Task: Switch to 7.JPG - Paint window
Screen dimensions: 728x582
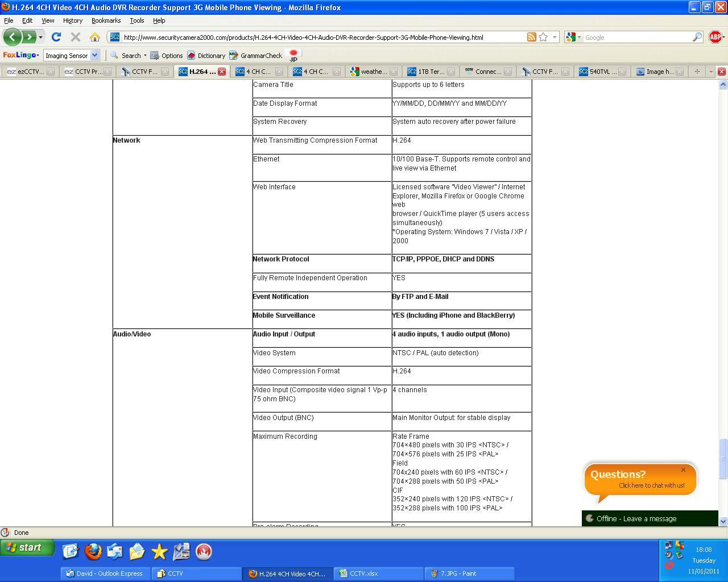Action: click(x=470, y=573)
